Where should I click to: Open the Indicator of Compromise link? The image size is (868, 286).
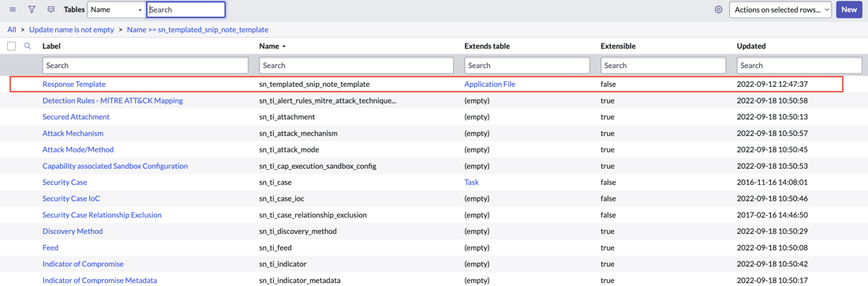click(x=83, y=264)
